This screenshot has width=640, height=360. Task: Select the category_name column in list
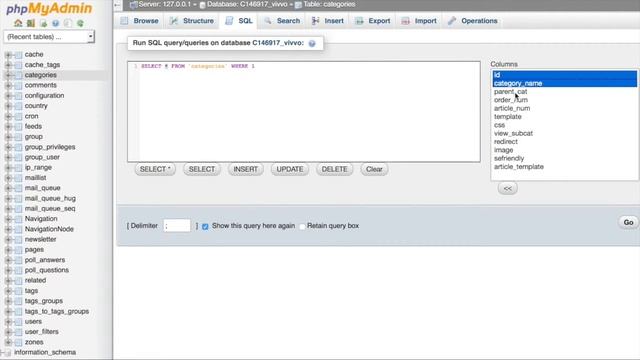click(x=564, y=83)
